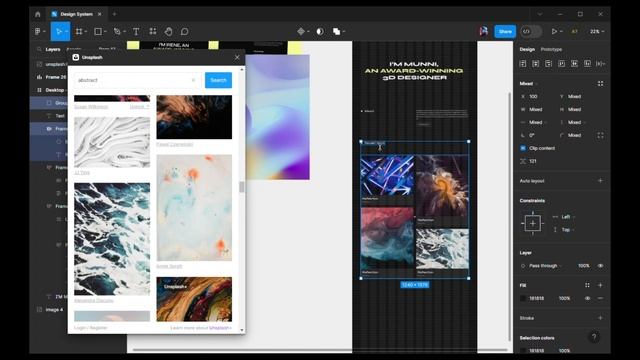The width and height of the screenshot is (640, 360).
Task: Click Align bottom icon
Action: [x=587, y=64]
